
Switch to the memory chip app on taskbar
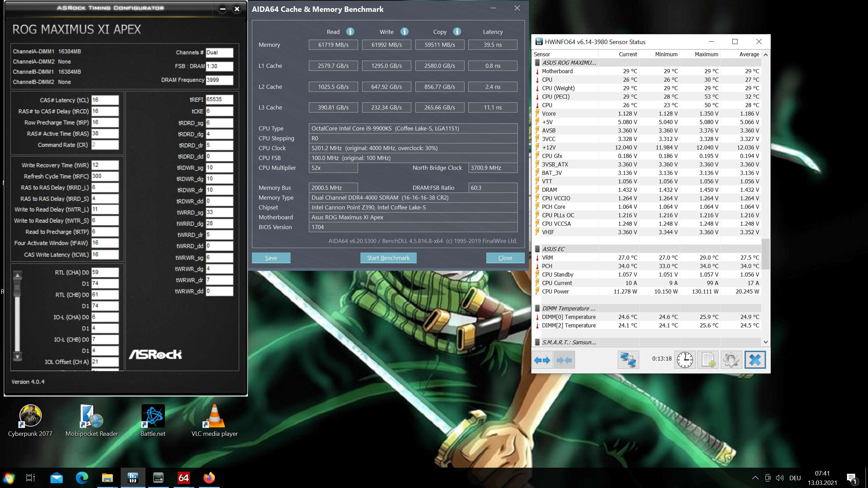(158, 478)
